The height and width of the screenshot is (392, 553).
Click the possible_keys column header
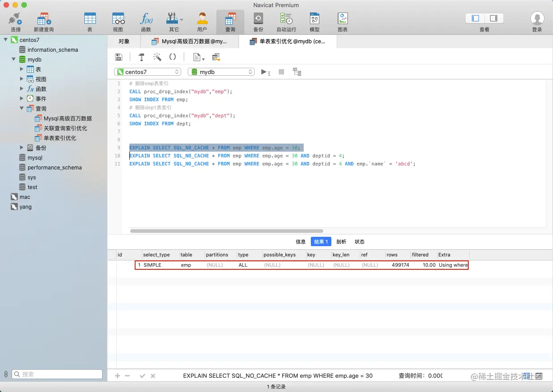click(284, 255)
